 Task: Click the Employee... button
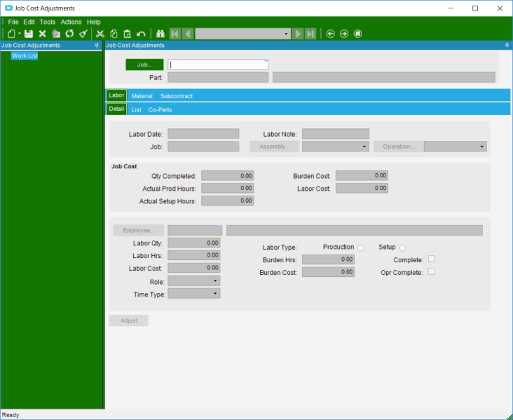pyautogui.click(x=139, y=230)
